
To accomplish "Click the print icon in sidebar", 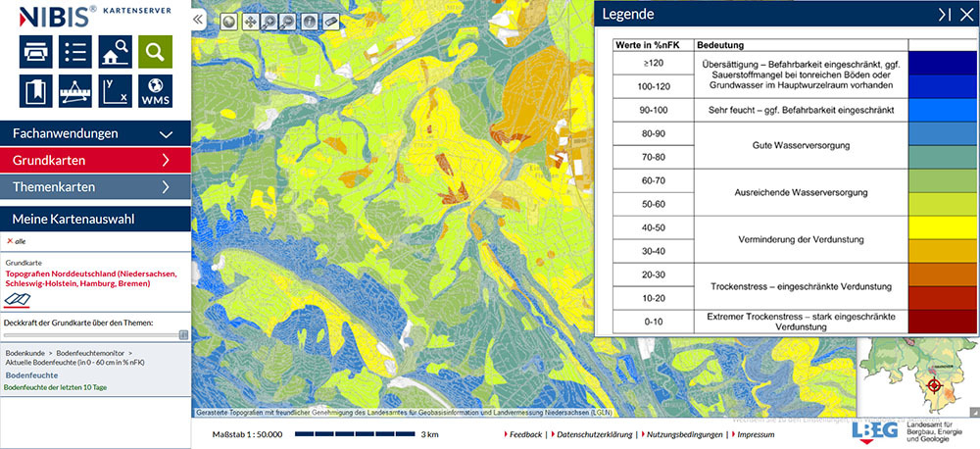I will (35, 50).
